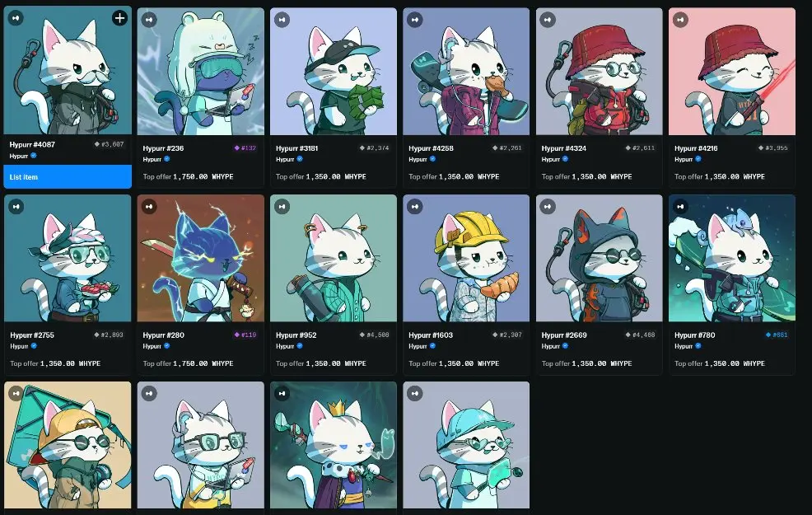The height and width of the screenshot is (515, 812).
Task: Click the Hypurr #2755 title
Action: 32,335
